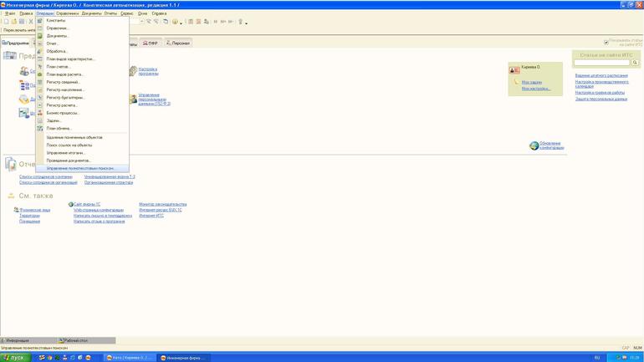The height and width of the screenshot is (362, 644).
Task: Click the Бизнес-процессы icon in the menu
Action: 39,113
